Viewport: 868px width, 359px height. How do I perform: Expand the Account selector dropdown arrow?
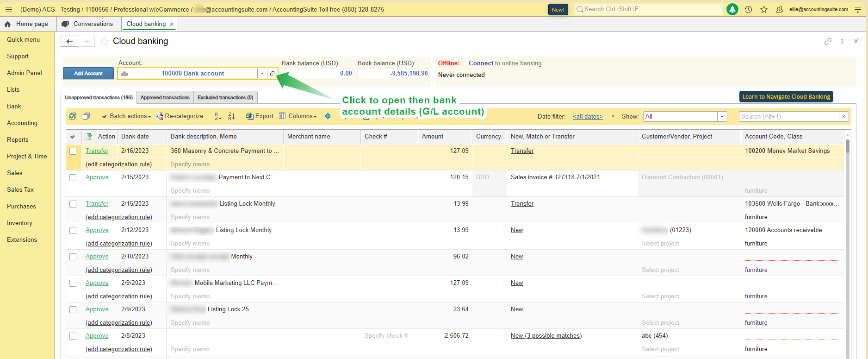pos(262,73)
